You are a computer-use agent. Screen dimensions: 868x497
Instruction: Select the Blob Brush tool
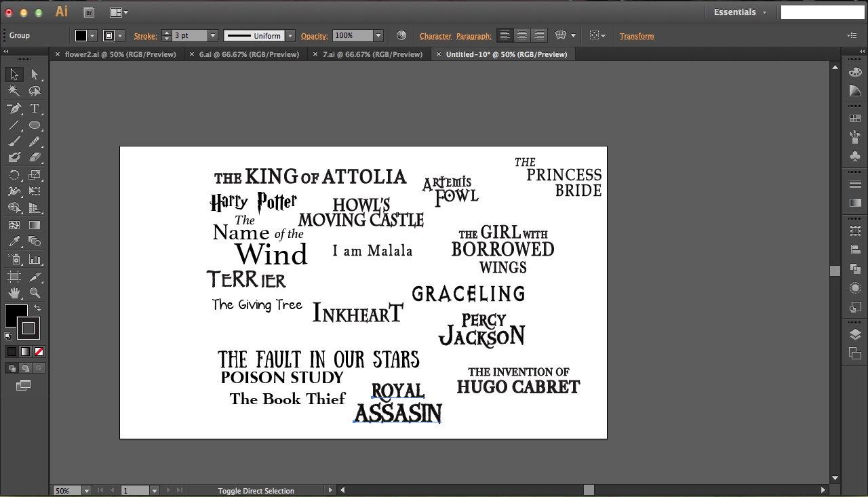click(x=14, y=157)
